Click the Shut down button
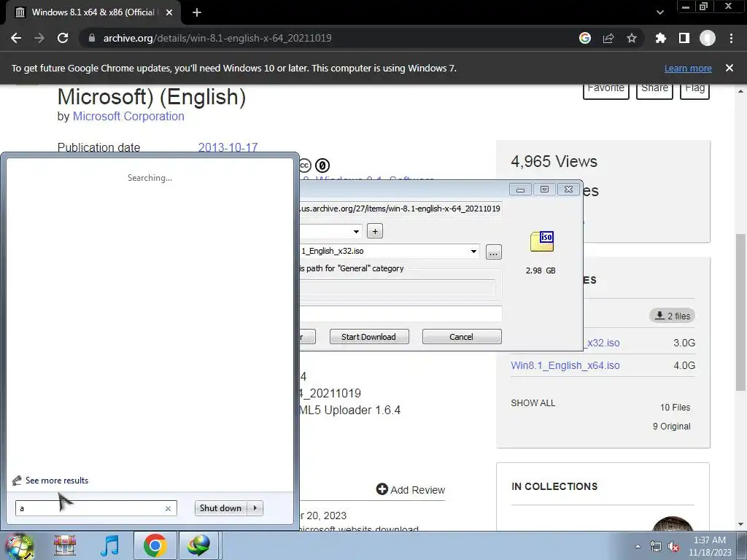The height and width of the screenshot is (560, 747). coord(220,508)
